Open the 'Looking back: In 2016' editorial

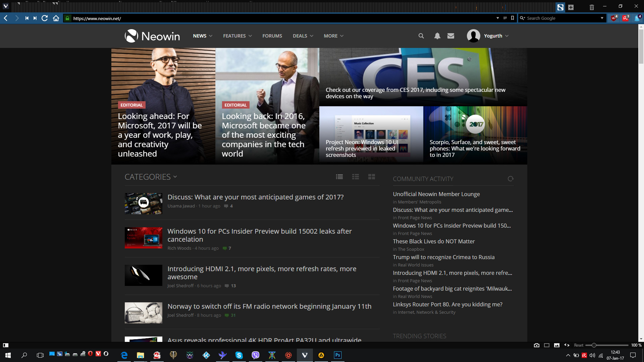[x=264, y=135]
